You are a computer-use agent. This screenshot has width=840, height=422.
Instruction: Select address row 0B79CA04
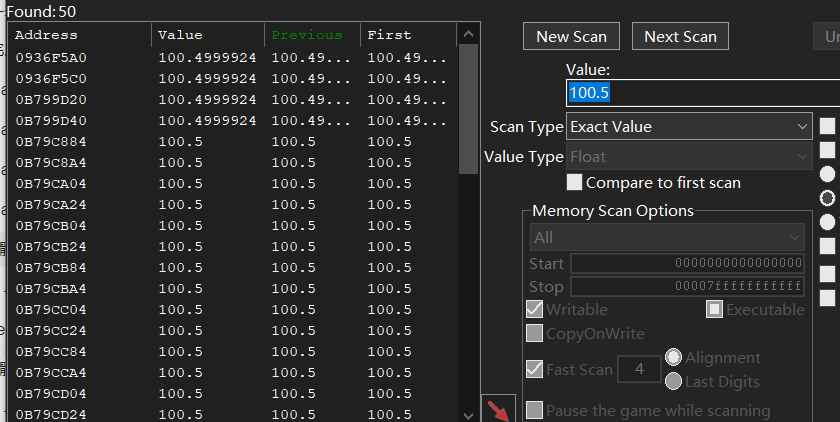coord(233,184)
